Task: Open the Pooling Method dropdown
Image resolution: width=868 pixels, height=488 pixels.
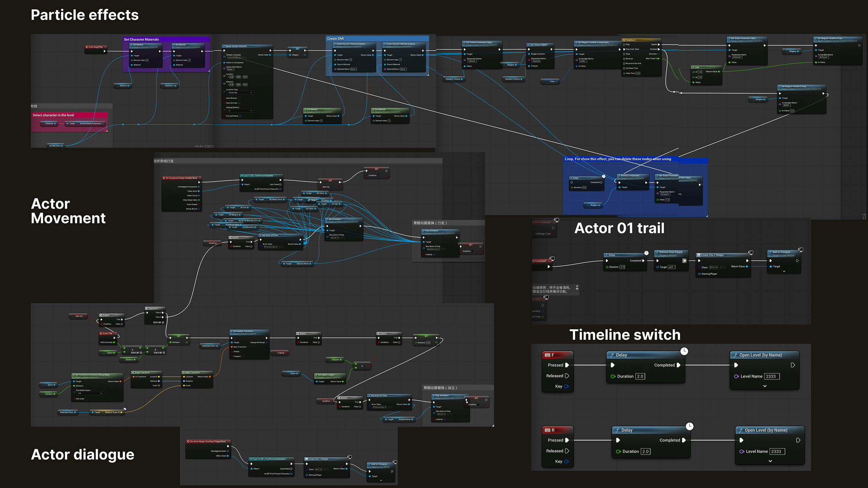Action: click(240, 111)
